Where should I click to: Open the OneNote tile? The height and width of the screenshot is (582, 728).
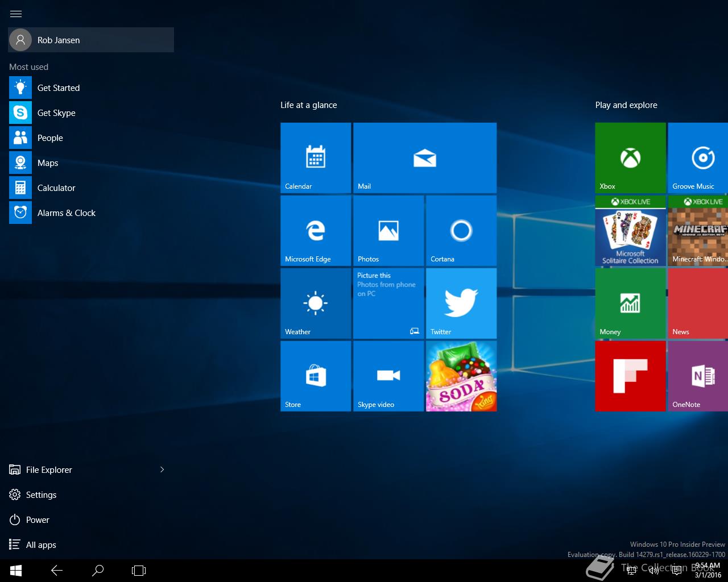[698, 376]
